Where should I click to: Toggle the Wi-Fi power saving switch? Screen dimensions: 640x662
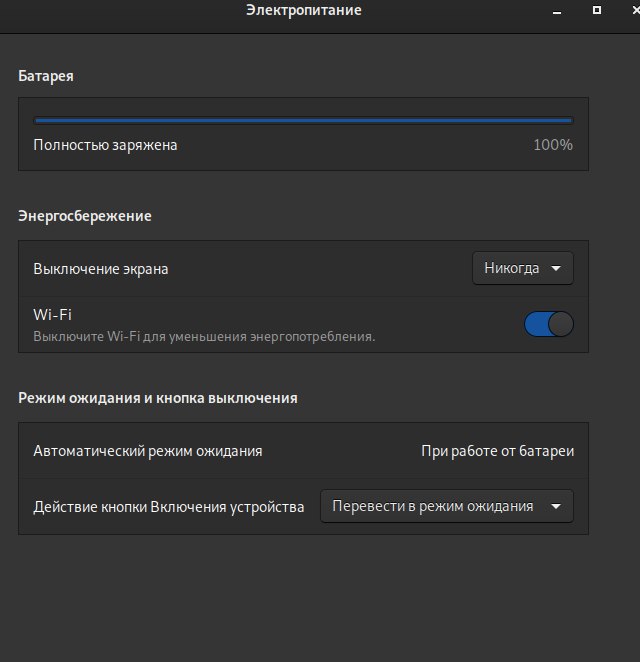(x=548, y=324)
